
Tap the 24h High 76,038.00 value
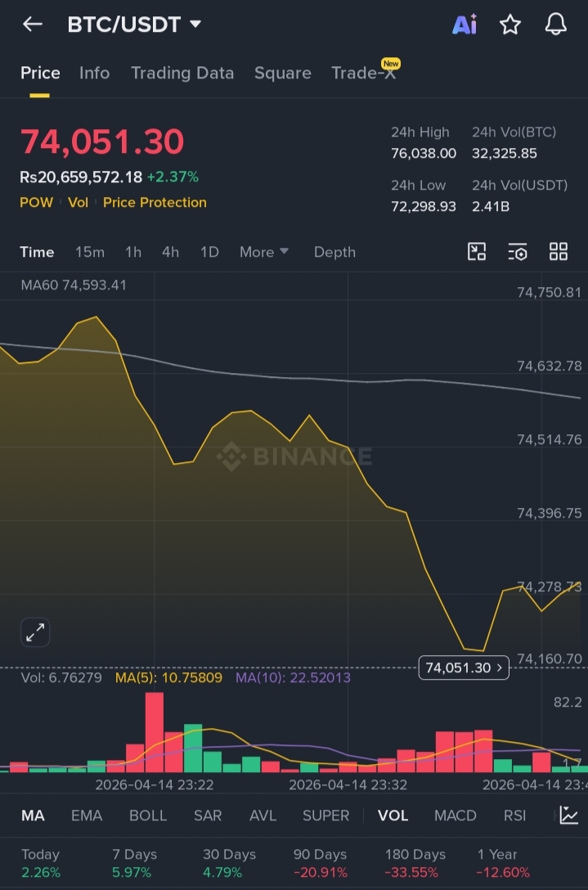pos(424,153)
